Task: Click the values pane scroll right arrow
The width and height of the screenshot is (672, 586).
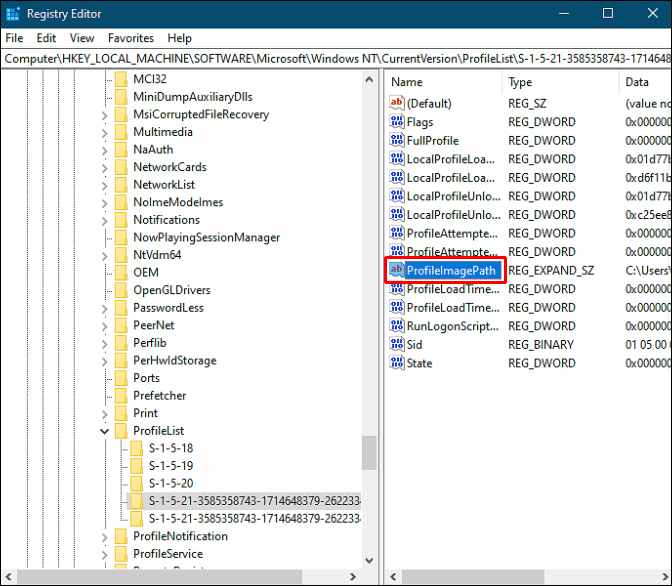Action: tap(664, 577)
